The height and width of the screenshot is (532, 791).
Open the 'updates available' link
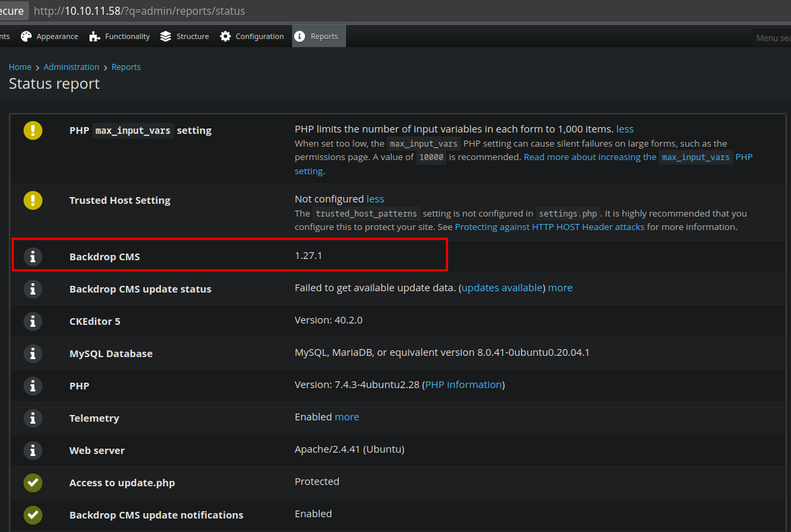pos(502,288)
